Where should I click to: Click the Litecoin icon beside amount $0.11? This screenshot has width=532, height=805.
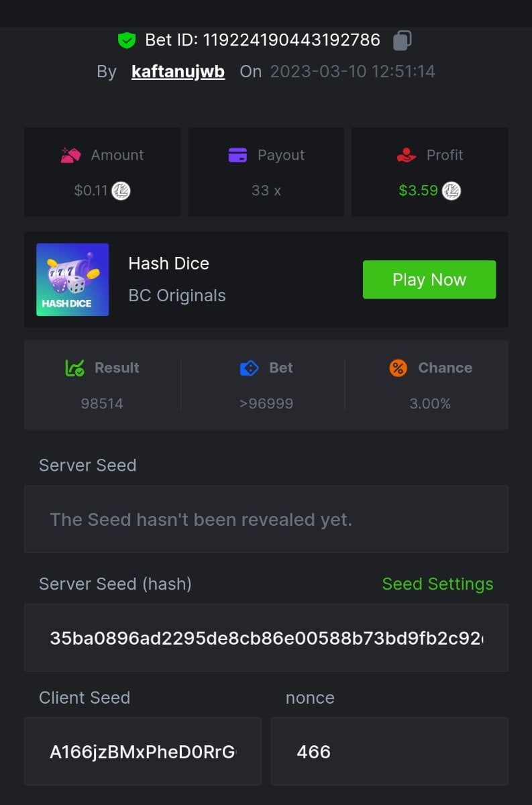[121, 191]
